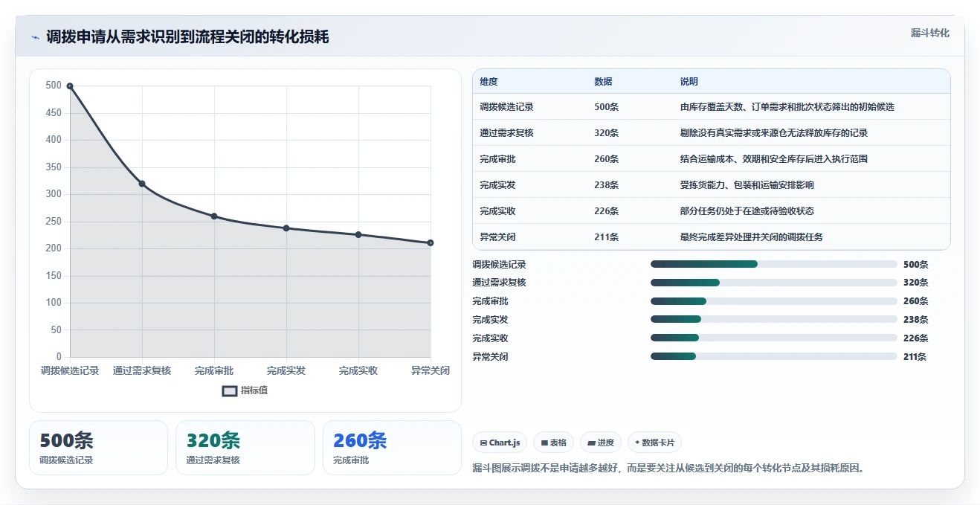Click the 完成实发 progress bar

point(774,319)
